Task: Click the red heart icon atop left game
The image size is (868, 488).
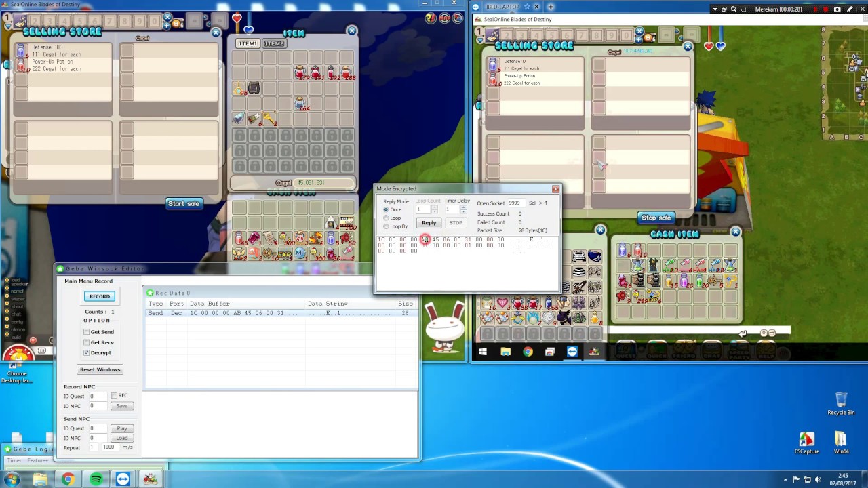Action: coord(236,18)
